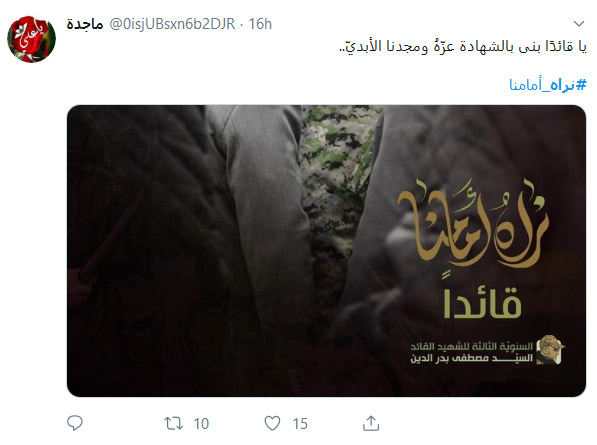Click the tweet text starting يا قائدًا

click(x=463, y=47)
